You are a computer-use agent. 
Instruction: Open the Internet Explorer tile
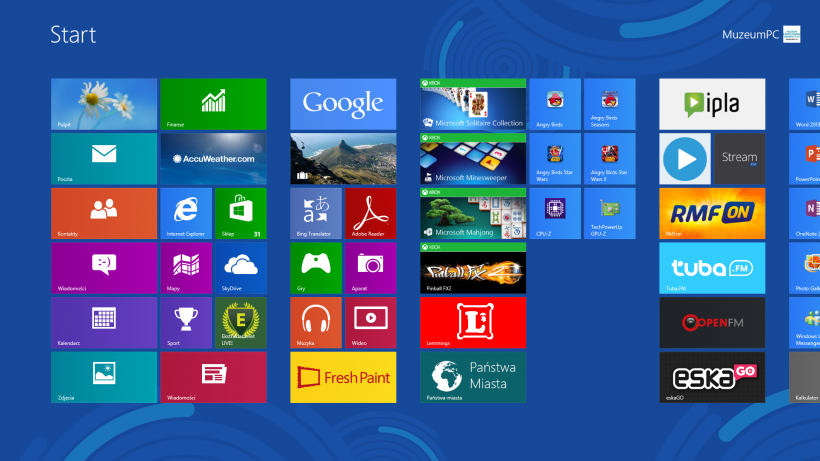click(x=186, y=213)
